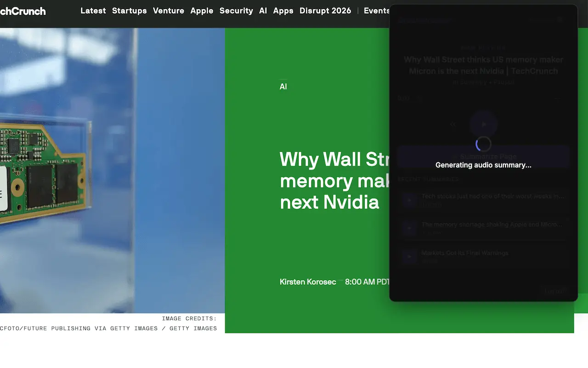This screenshot has height=368, width=588.
Task: Open the AI nav item in the header
Action: pyautogui.click(x=263, y=11)
